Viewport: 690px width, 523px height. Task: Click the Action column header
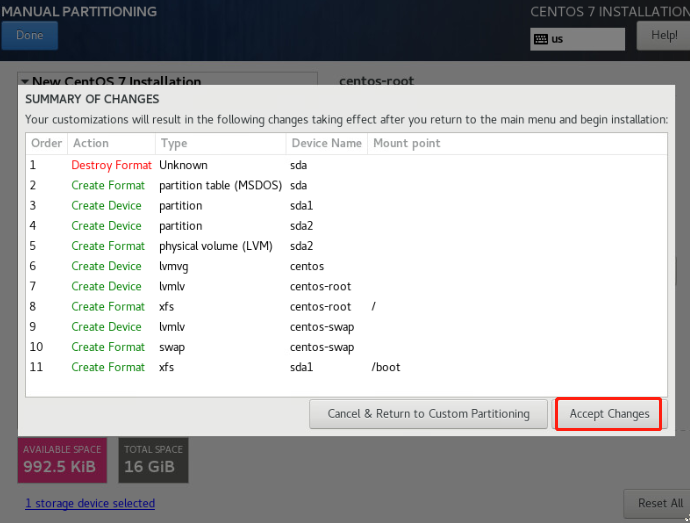tap(111, 143)
